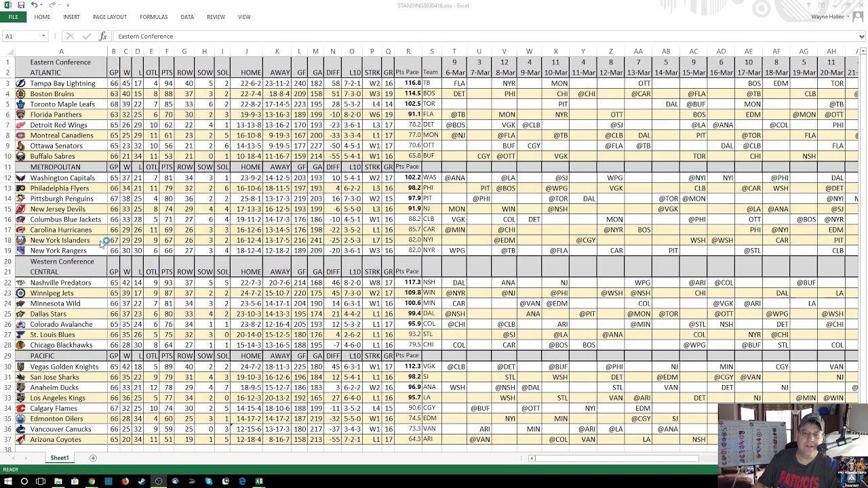Image resolution: width=868 pixels, height=488 pixels.
Task: Open Microsoft Edge from the taskbar
Action: coord(242,481)
